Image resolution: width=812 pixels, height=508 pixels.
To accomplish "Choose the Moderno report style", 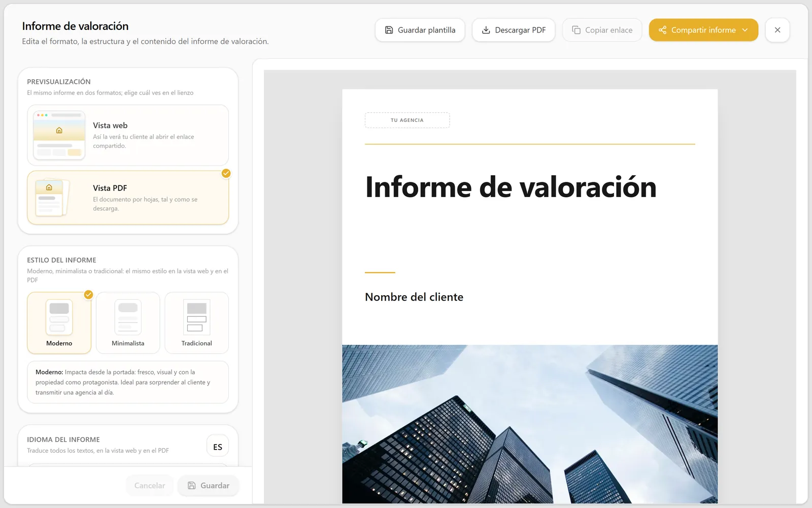I will point(59,323).
